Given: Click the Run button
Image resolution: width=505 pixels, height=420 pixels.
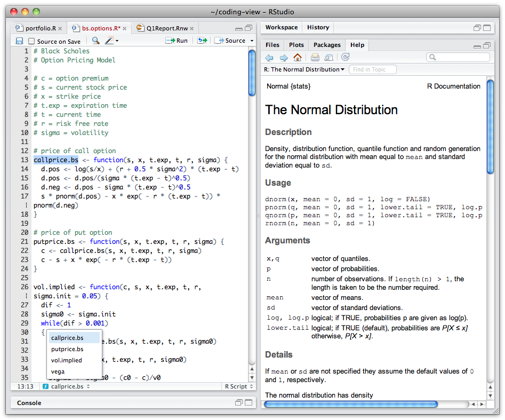Looking at the screenshot, I should pos(177,41).
